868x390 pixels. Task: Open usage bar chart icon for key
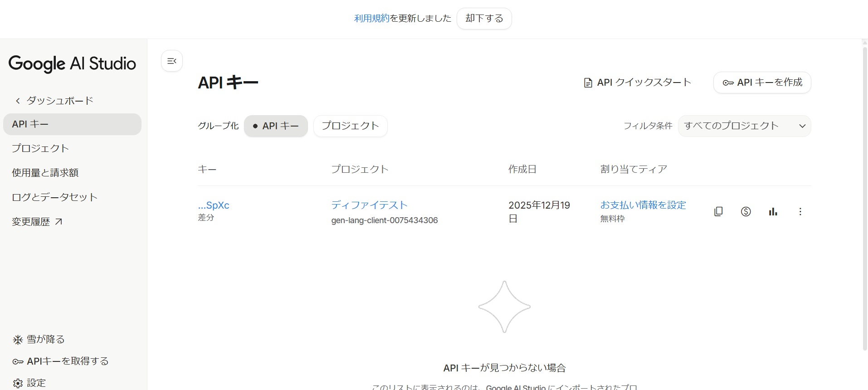773,212
